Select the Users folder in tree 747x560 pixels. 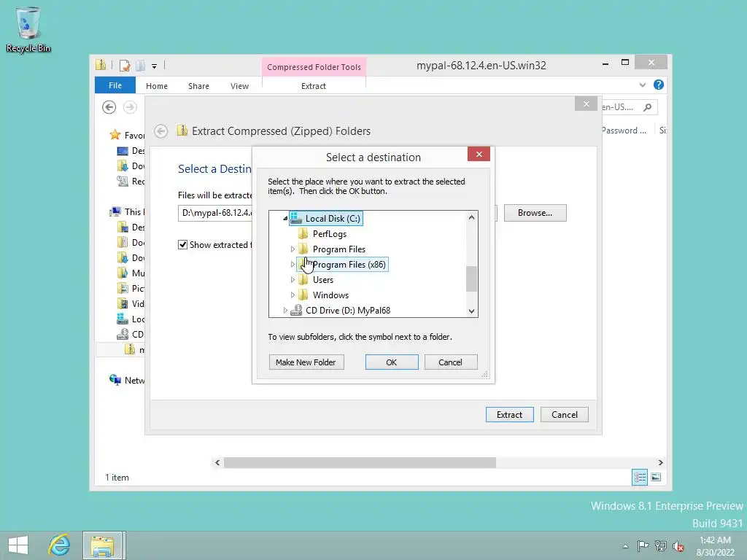point(323,279)
